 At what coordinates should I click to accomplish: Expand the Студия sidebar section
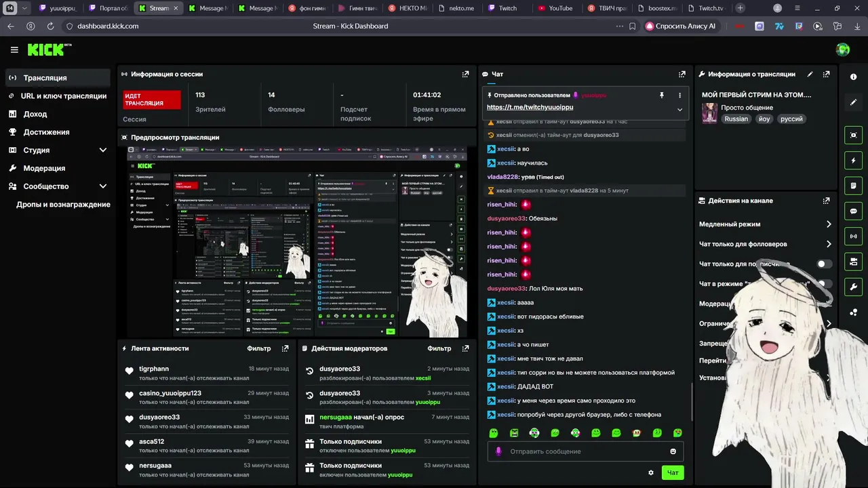point(103,150)
